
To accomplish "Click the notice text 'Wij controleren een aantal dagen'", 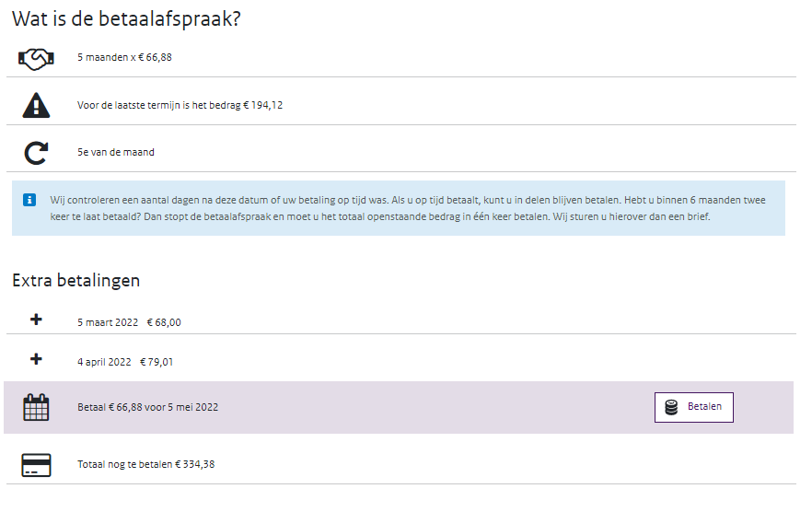I will coord(123,200).
